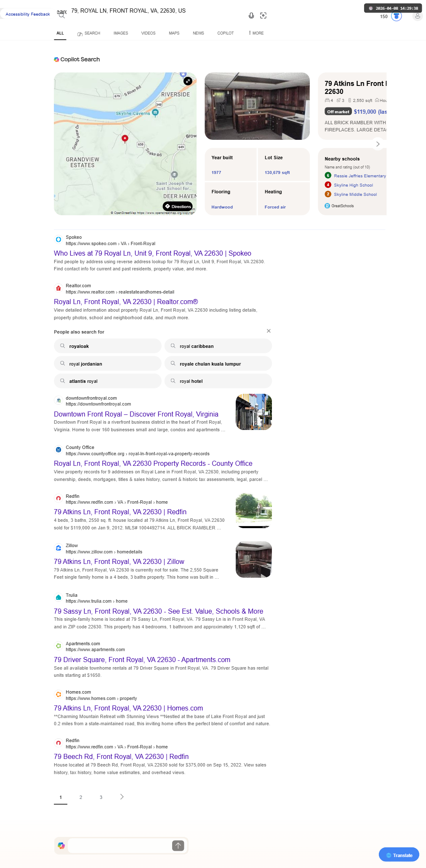Click Skyline High School link

click(353, 185)
